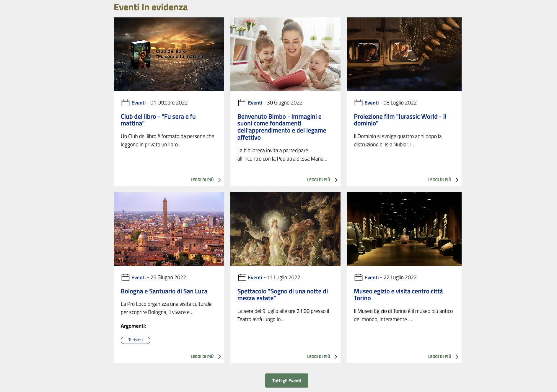Select the Turismo topic tag
557x392 pixels.
[135, 340]
